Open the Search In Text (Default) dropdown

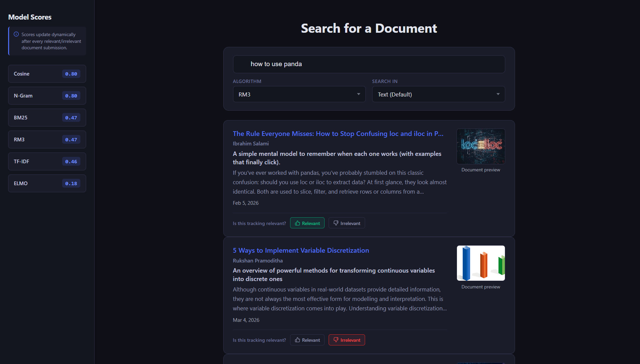[438, 94]
